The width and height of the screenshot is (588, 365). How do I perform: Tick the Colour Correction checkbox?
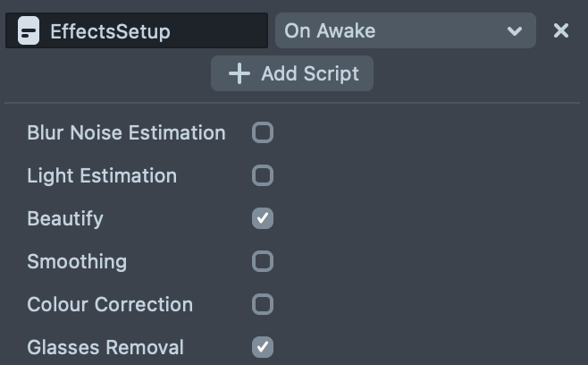[x=263, y=304]
